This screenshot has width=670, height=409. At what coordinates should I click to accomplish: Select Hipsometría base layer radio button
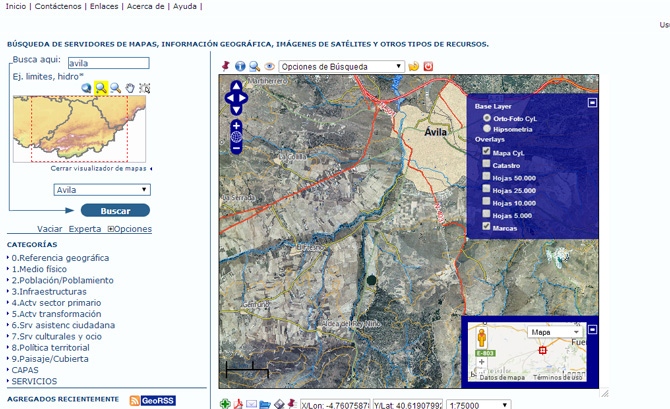(487, 129)
